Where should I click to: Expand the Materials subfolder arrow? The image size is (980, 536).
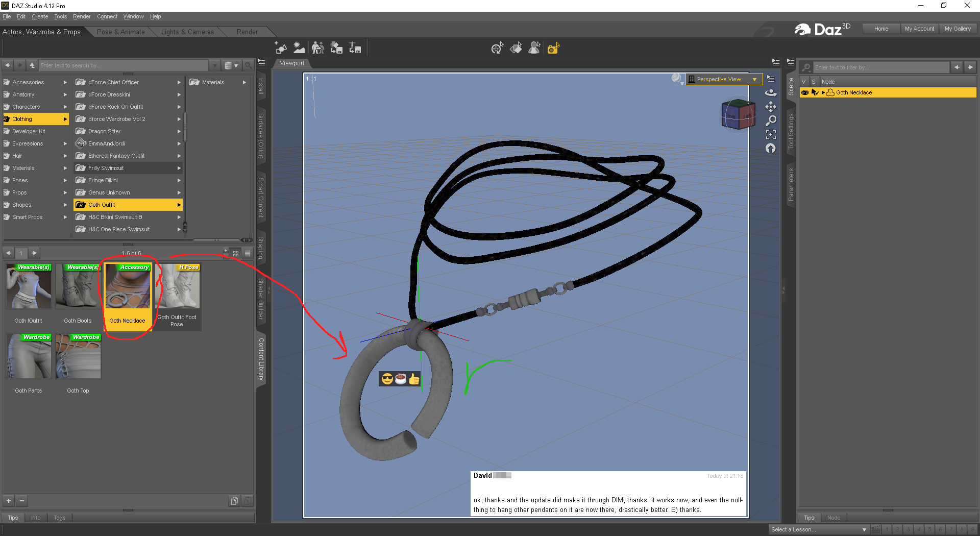click(244, 82)
